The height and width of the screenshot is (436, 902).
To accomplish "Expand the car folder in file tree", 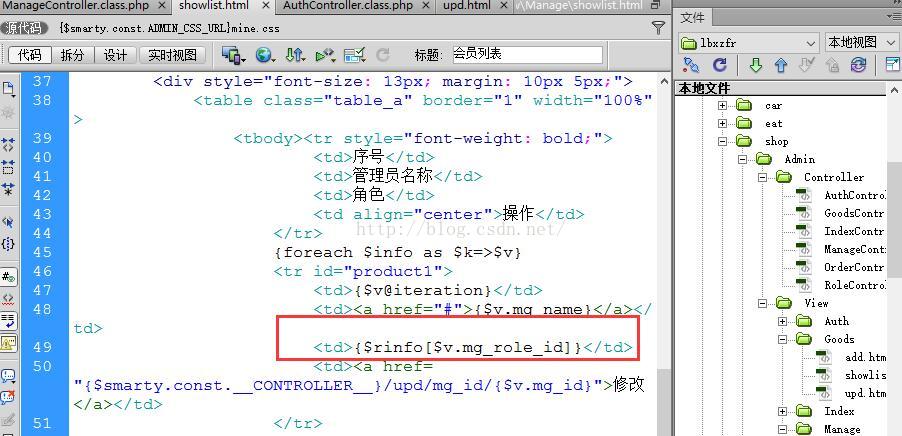I will (722, 105).
